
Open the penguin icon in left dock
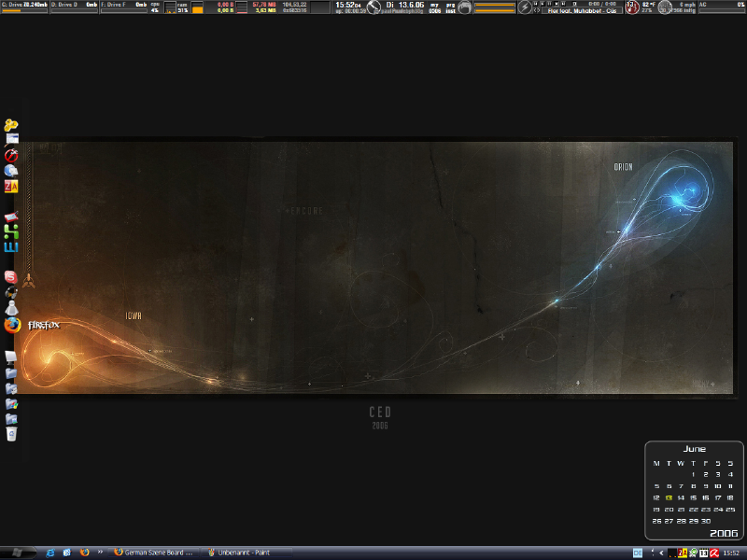(x=11, y=292)
